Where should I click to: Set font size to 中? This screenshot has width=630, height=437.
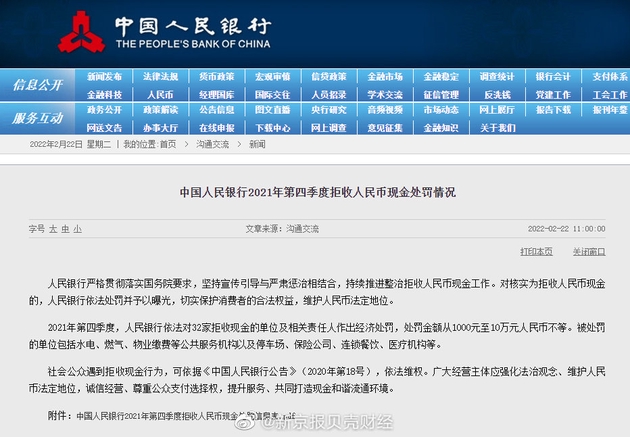coord(65,229)
